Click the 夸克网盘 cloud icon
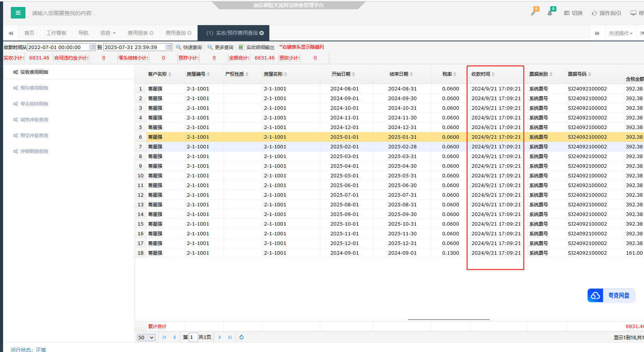Image resolution: width=644 pixels, height=352 pixels. coord(595,296)
